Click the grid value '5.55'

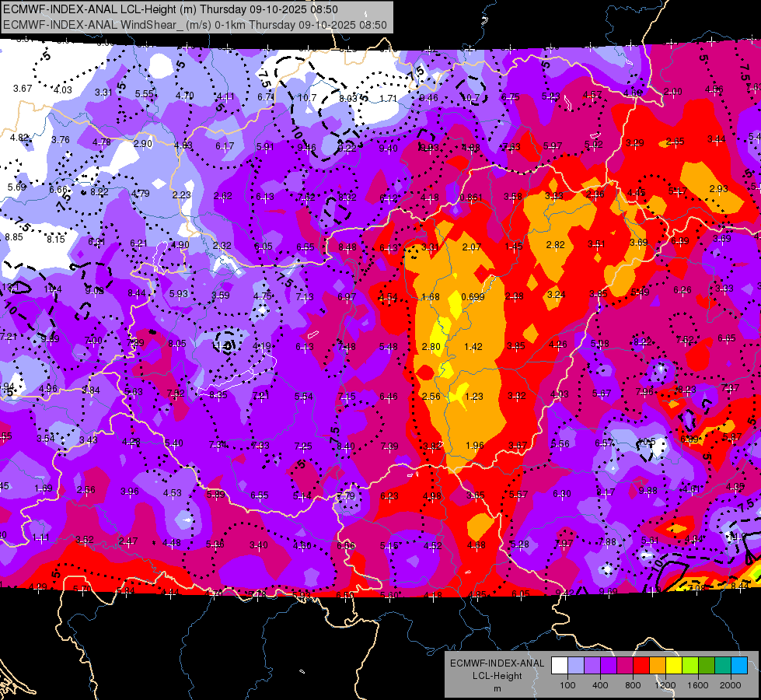click(144, 94)
